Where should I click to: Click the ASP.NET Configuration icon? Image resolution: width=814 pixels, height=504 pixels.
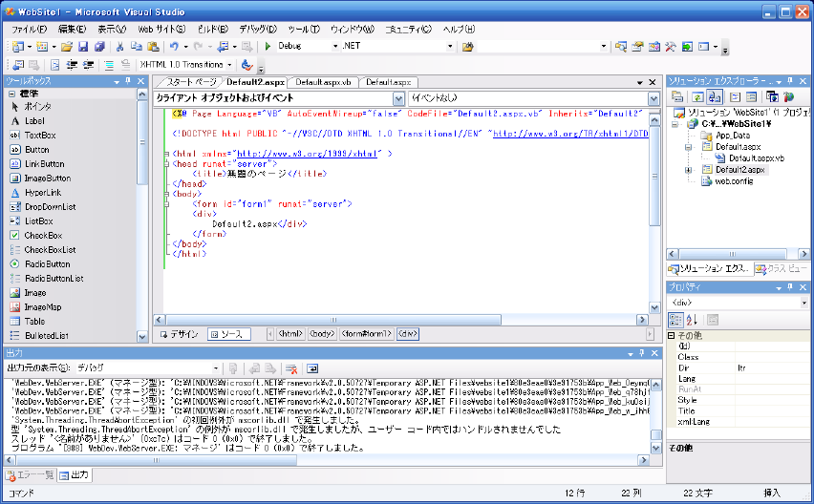[x=789, y=97]
